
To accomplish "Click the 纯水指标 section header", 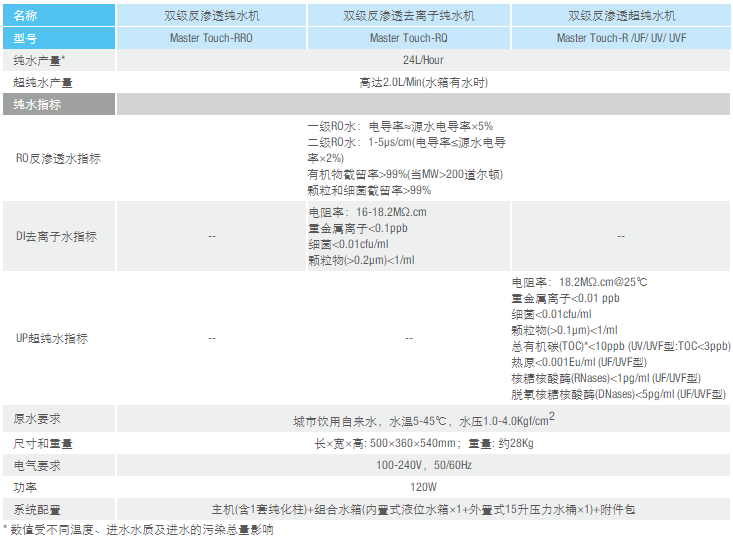I will pos(59,104).
